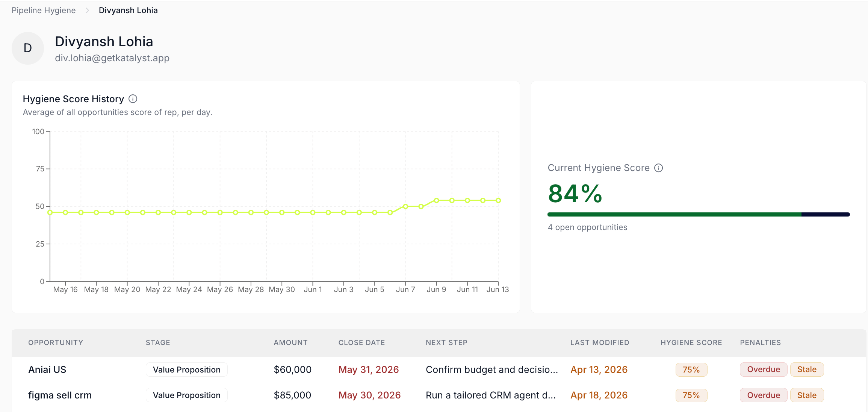Select the May 16 data point on chart
This screenshot has height=412, width=868.
(65, 213)
